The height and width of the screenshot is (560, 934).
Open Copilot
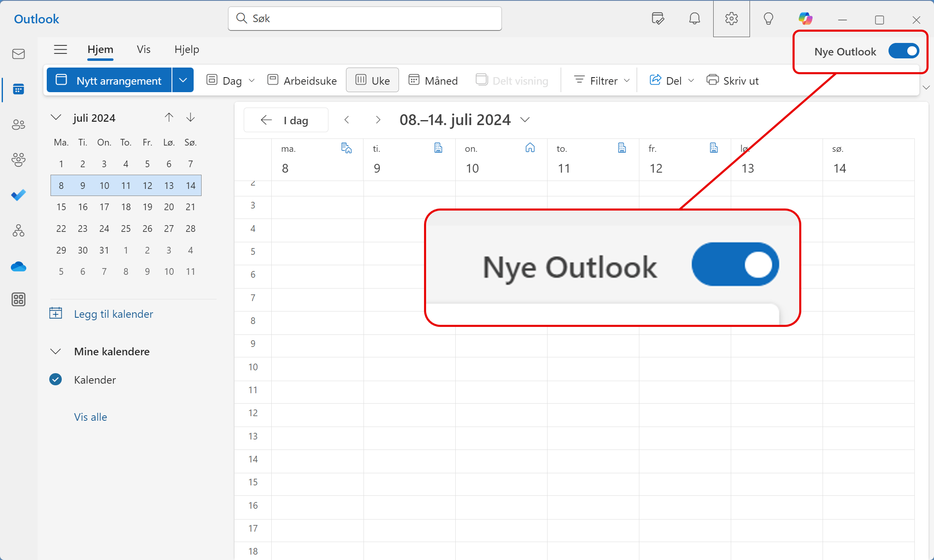(x=805, y=18)
